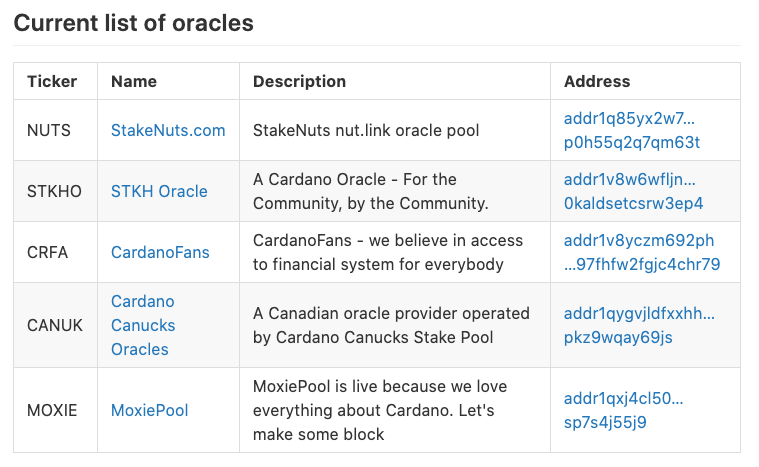Click the 'Current list of oracles' heading
Image resolution: width=759 pixels, height=467 pixels.
[x=134, y=23]
